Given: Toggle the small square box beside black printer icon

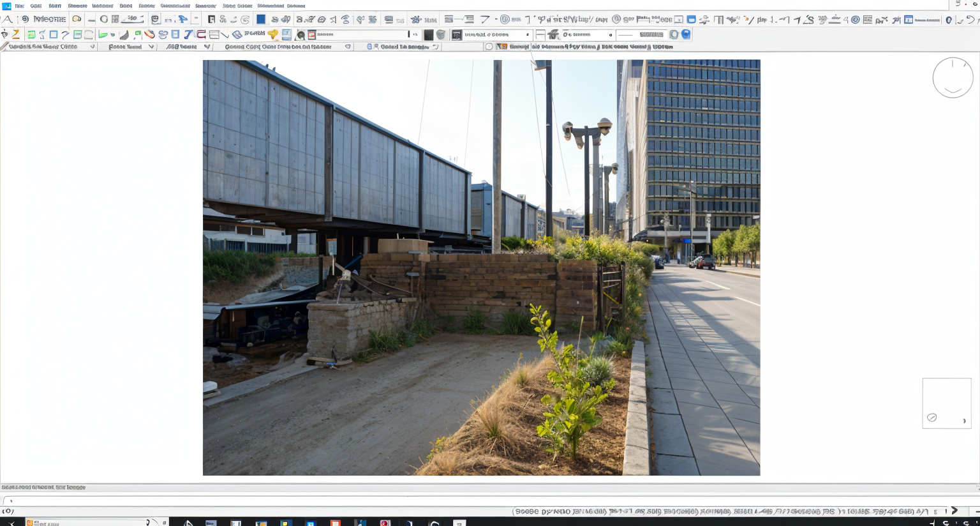Looking at the screenshot, I should click(x=540, y=34).
